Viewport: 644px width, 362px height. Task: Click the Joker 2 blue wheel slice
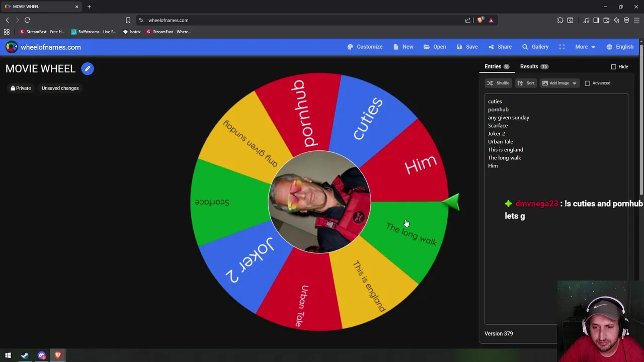(x=248, y=266)
